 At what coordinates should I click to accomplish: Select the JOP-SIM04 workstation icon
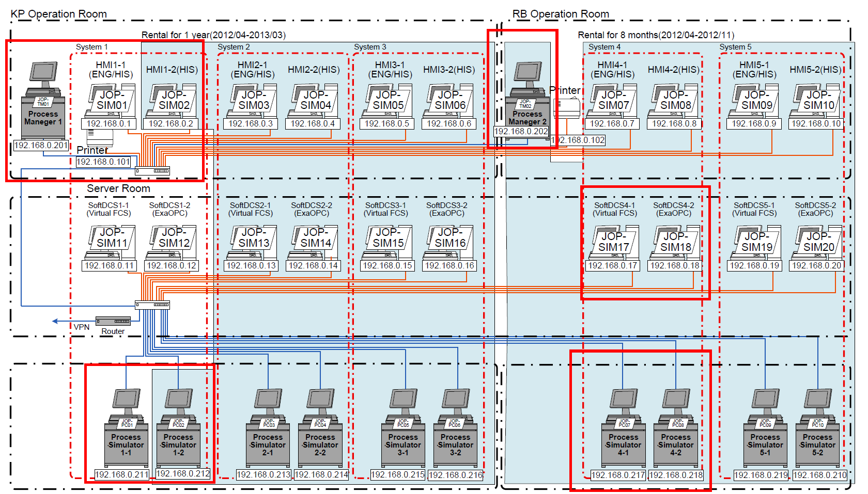tap(313, 101)
